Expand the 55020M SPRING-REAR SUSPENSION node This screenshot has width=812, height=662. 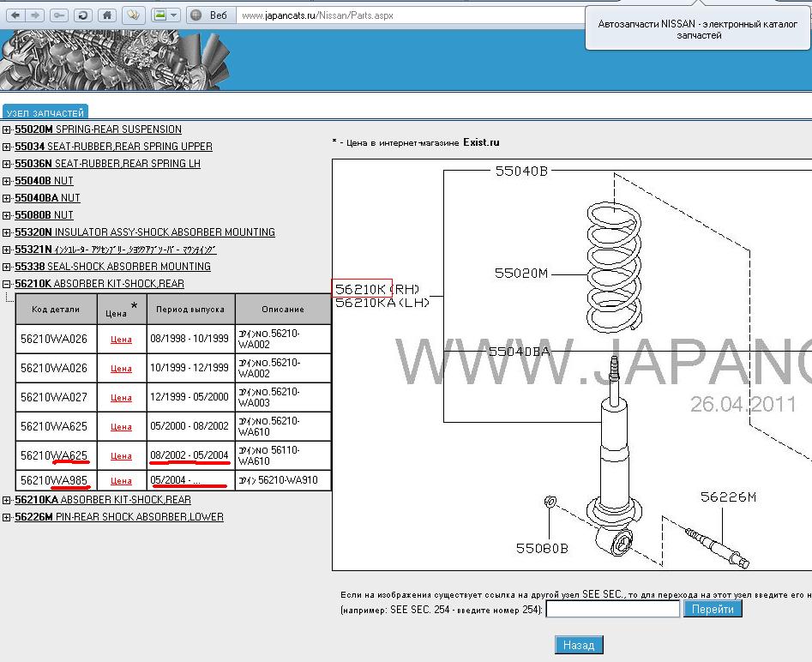tap(6, 129)
